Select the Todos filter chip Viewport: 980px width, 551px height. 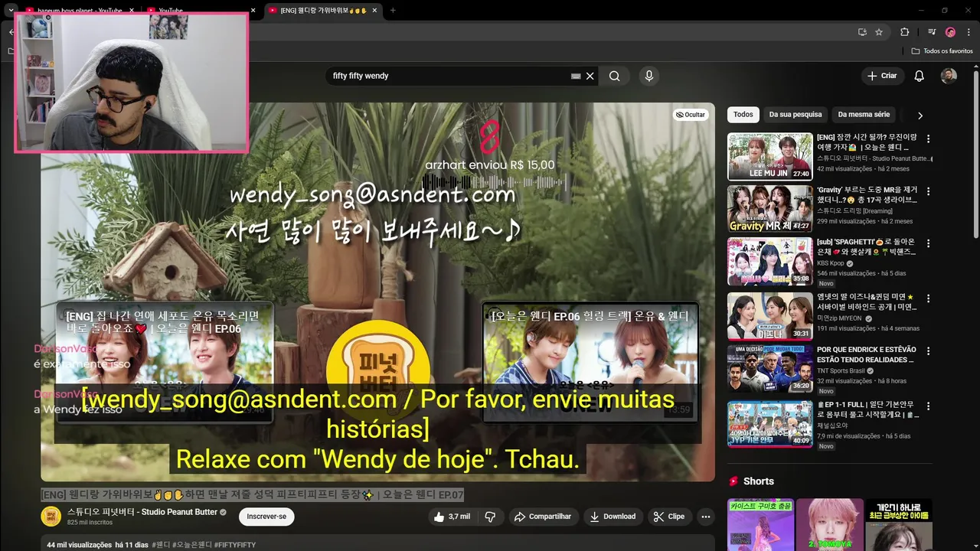[x=743, y=114]
